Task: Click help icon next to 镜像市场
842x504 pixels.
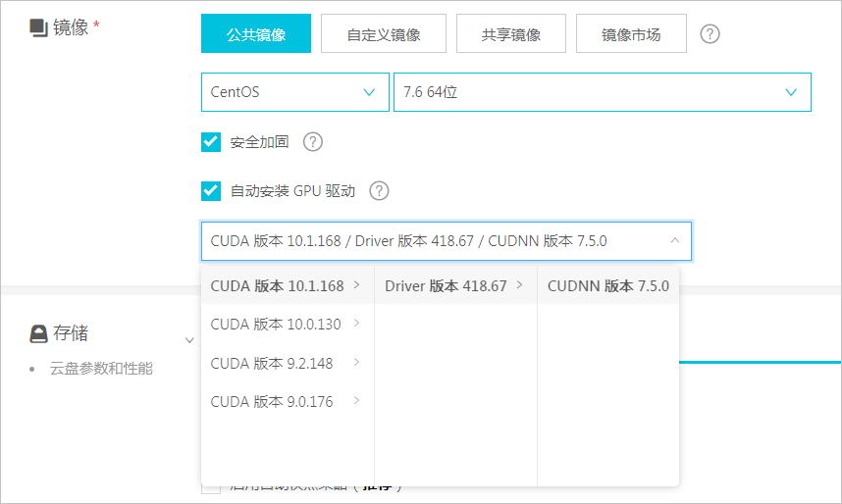Action: point(710,34)
